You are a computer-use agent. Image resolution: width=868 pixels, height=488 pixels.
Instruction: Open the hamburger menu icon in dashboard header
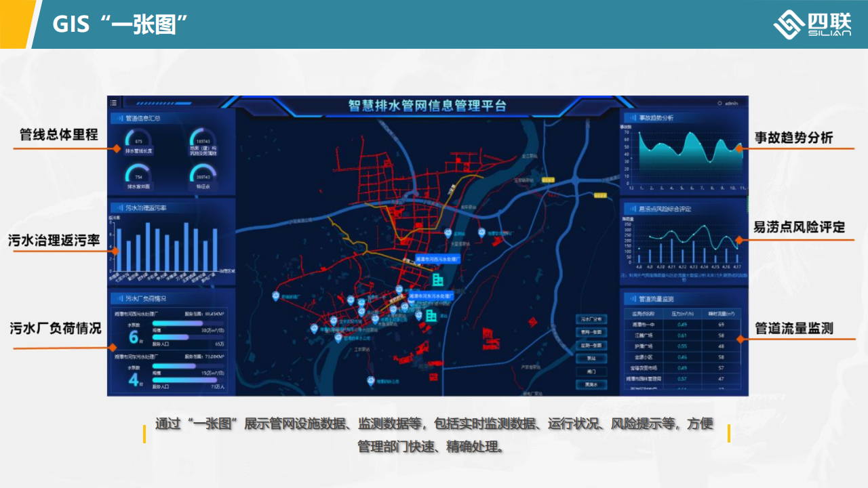(x=113, y=103)
